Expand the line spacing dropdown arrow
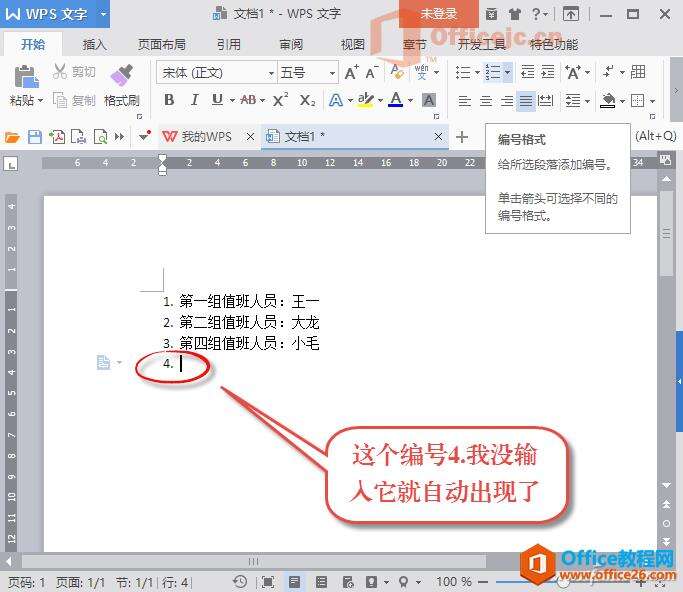 click(588, 101)
